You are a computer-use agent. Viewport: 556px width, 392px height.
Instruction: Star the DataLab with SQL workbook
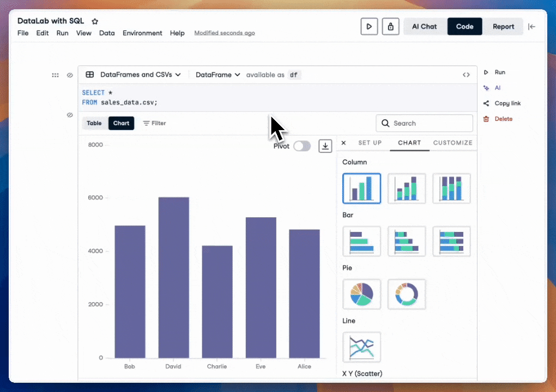95,22
